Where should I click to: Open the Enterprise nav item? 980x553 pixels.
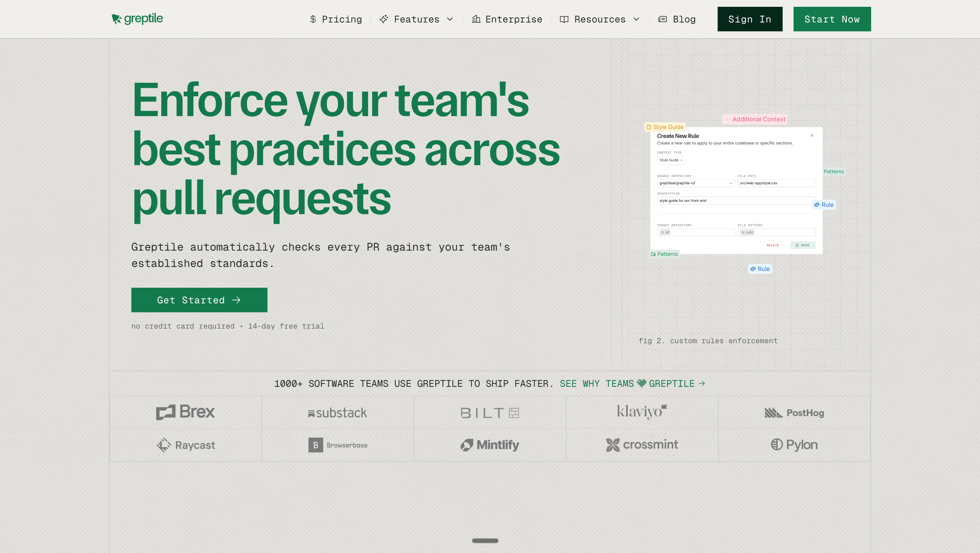point(513,19)
